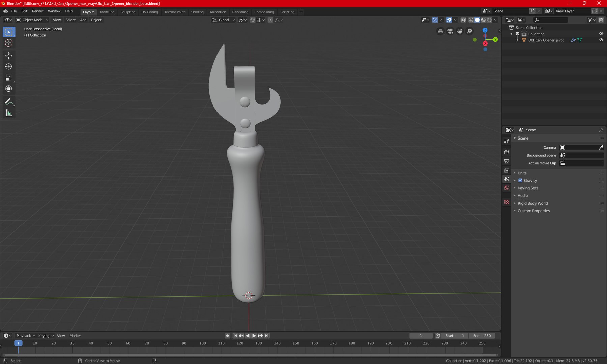Toggle Gravity checkbox
This screenshot has height=364, width=607.
pyautogui.click(x=520, y=180)
